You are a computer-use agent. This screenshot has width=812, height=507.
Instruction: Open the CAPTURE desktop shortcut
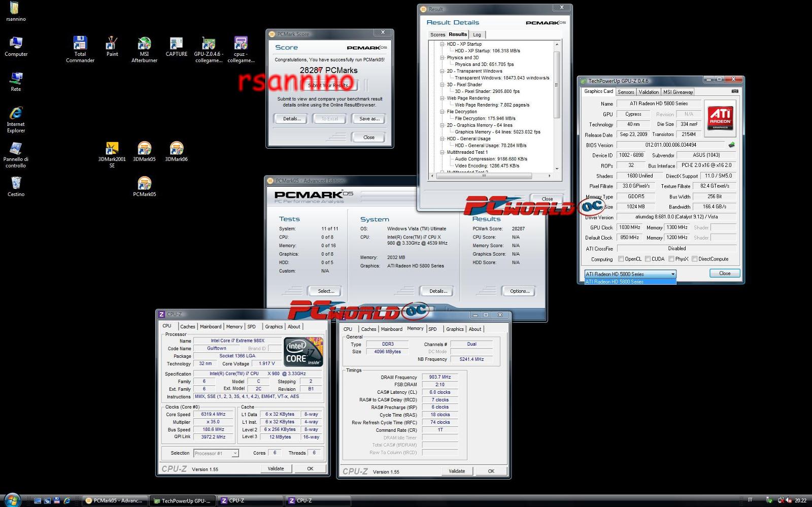tap(177, 47)
